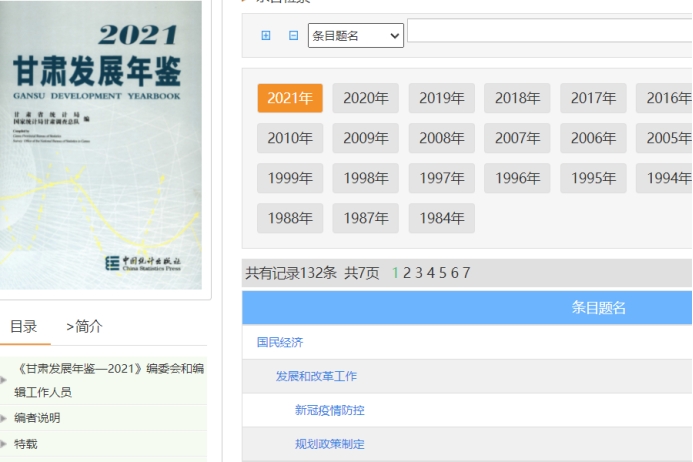
Task: Choose the 2018年 edition
Action: pos(517,98)
